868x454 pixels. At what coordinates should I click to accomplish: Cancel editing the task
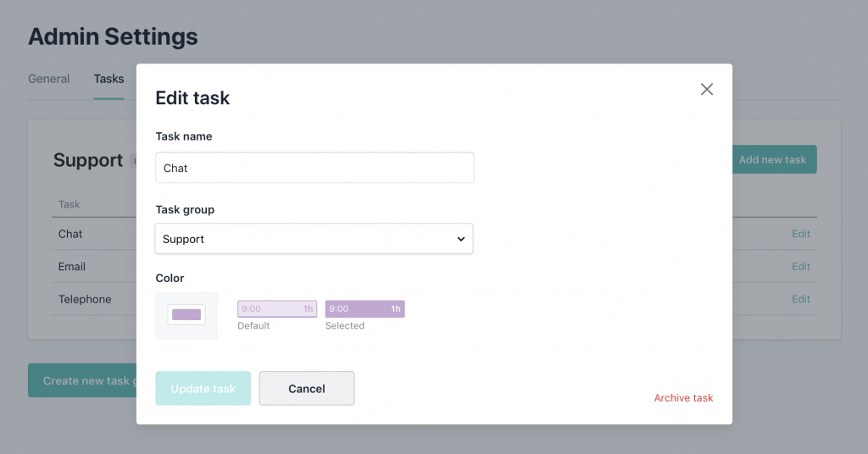coord(306,389)
